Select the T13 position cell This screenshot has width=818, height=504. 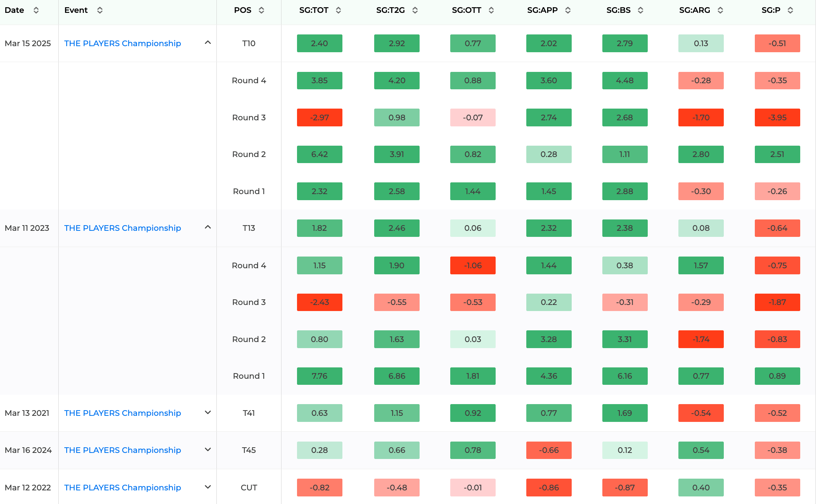[249, 228]
